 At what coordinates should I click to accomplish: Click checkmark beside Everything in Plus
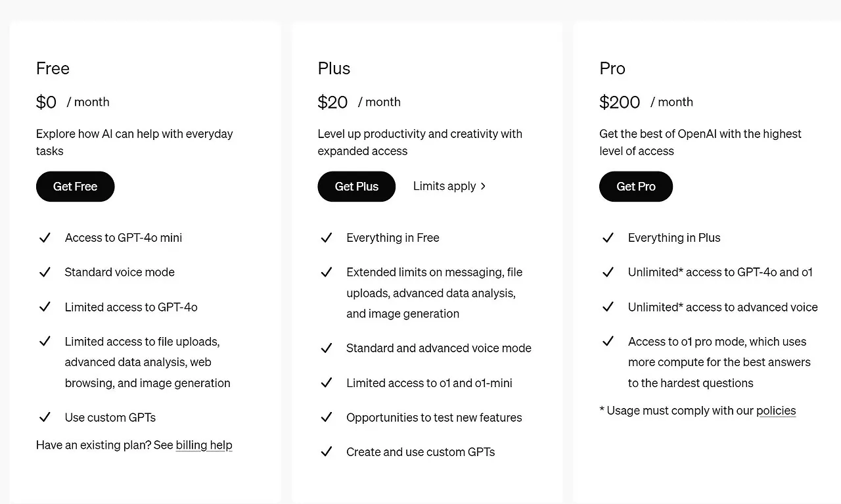pos(608,238)
